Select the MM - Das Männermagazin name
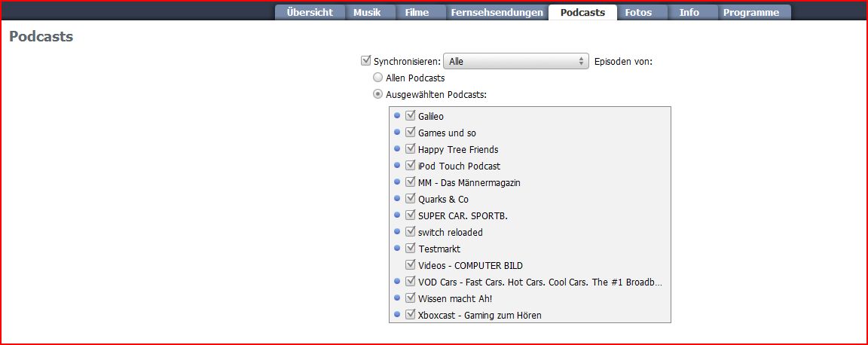 [x=469, y=183]
